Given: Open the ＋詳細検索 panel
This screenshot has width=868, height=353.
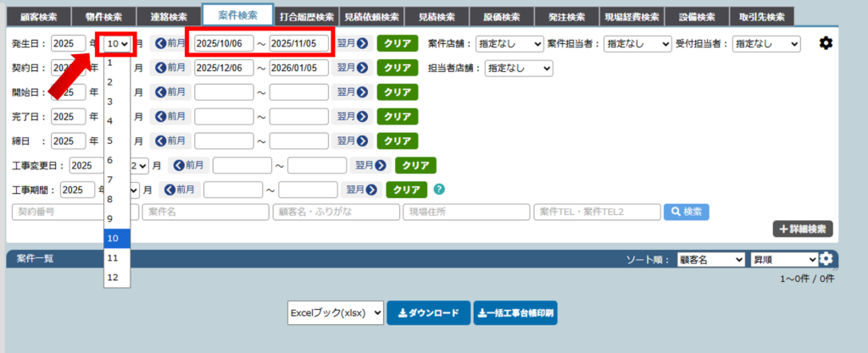Looking at the screenshot, I should point(803,229).
